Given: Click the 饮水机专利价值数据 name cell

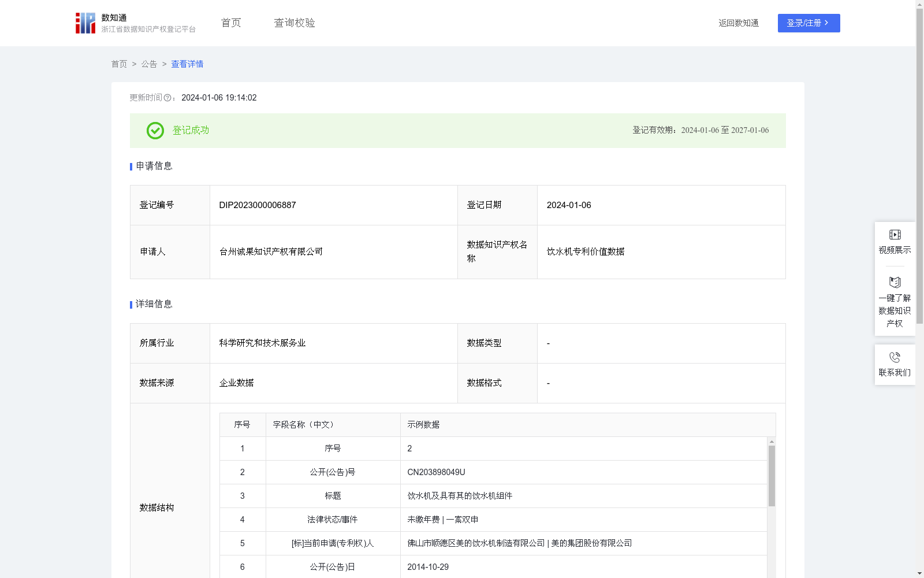Looking at the screenshot, I should pyautogui.click(x=661, y=252).
